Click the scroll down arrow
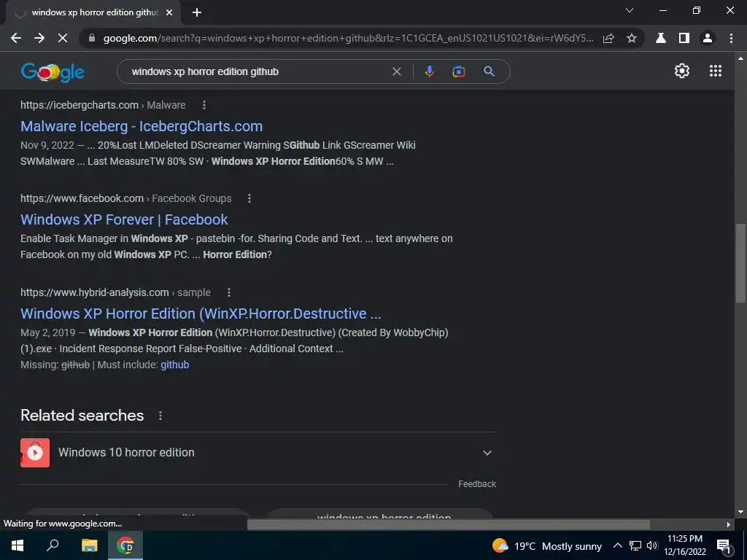747x560 pixels. pos(740,513)
